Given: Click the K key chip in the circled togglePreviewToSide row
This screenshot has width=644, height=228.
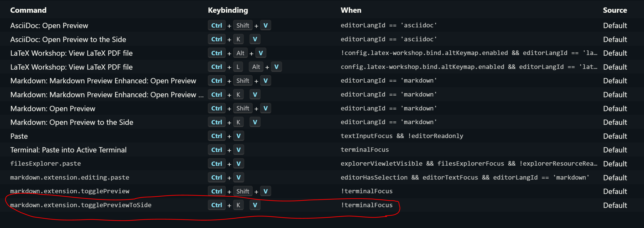Looking at the screenshot, I should pos(238,205).
